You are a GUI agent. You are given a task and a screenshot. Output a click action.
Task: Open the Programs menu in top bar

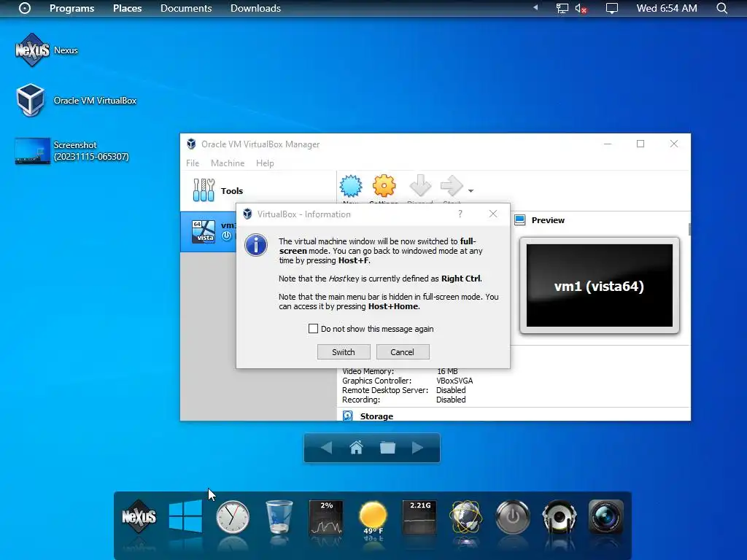[72, 8]
